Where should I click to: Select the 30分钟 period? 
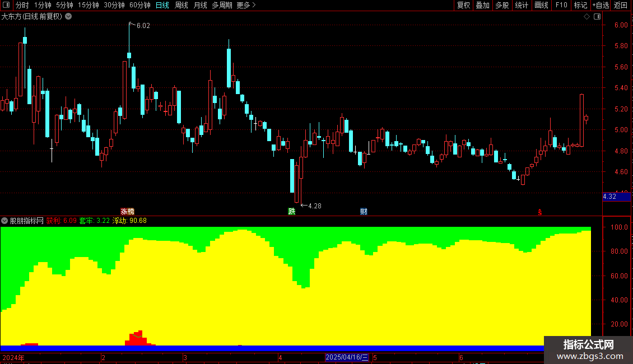coord(114,5)
